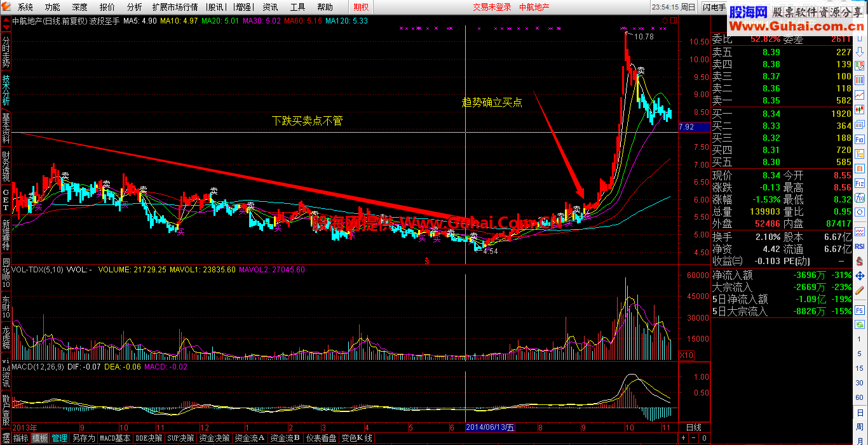The image size is (868, 445).
Task: Click the 0 reset button at bottom right
Action: (x=704, y=438)
